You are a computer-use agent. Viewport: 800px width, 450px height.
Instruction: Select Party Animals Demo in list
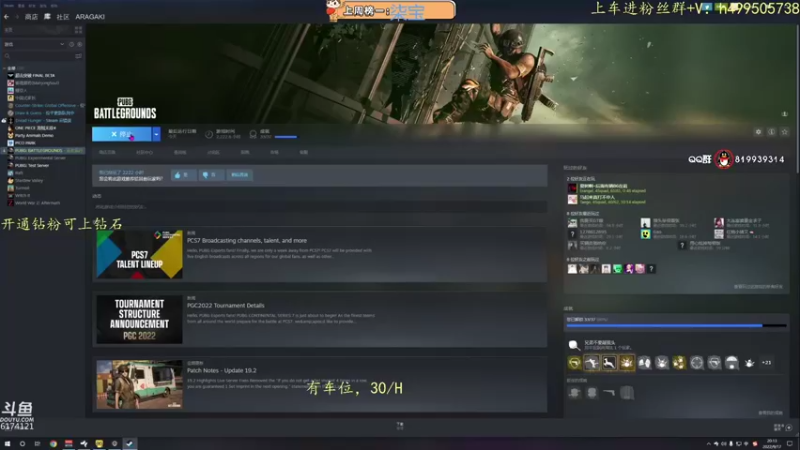click(x=31, y=135)
